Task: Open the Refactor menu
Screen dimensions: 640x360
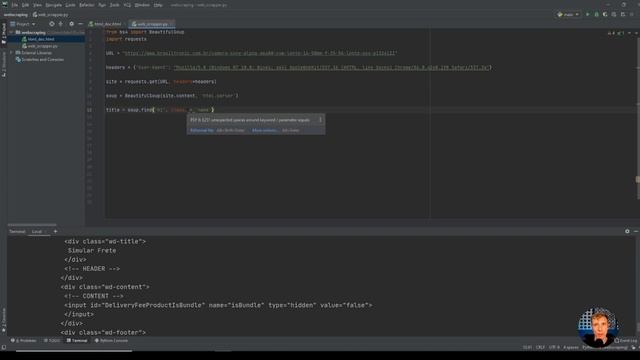Action: click(87, 5)
